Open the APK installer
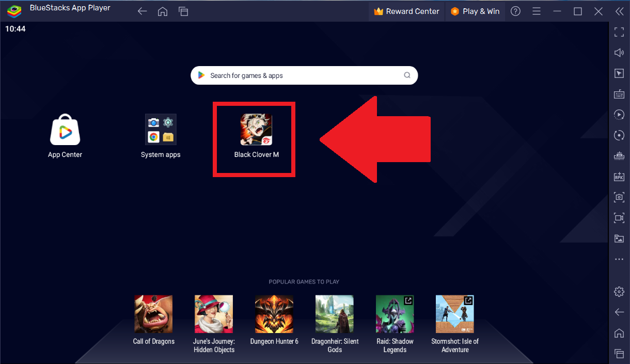This screenshot has width=630, height=364. coord(619,177)
